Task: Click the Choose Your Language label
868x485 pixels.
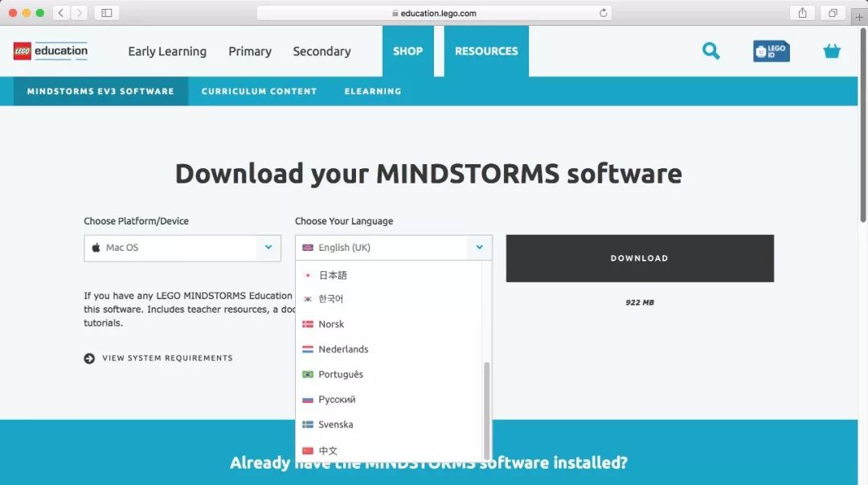Action: click(x=344, y=221)
